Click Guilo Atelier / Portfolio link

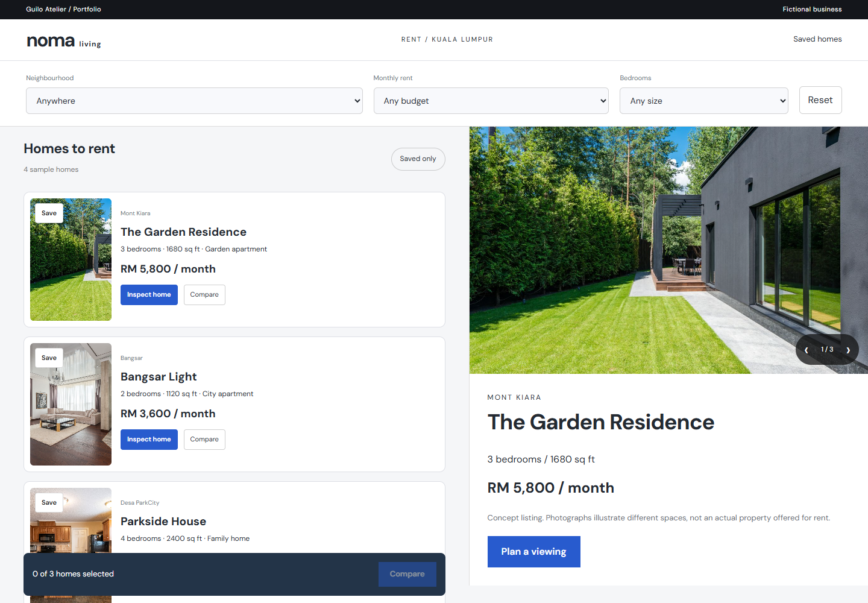pyautogui.click(x=63, y=9)
